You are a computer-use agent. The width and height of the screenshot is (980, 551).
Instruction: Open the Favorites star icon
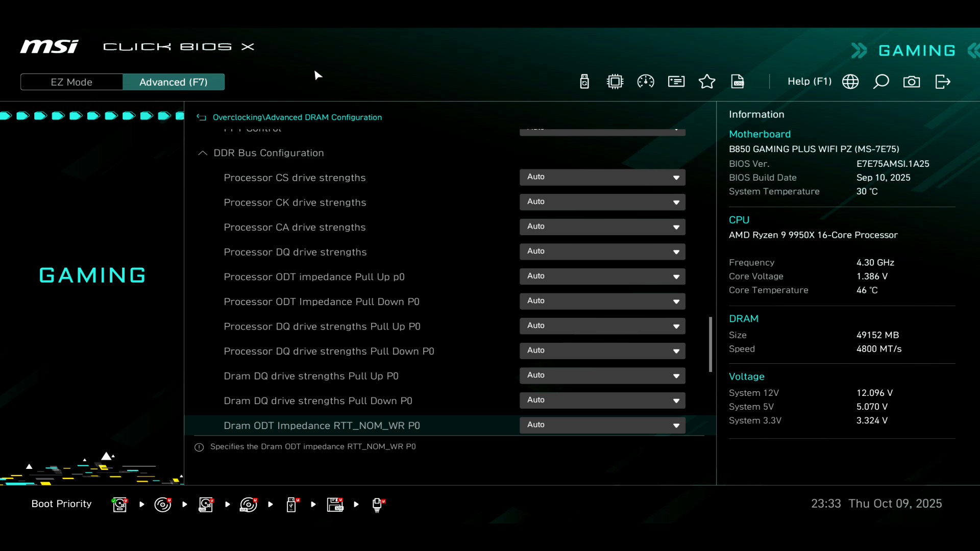(707, 82)
